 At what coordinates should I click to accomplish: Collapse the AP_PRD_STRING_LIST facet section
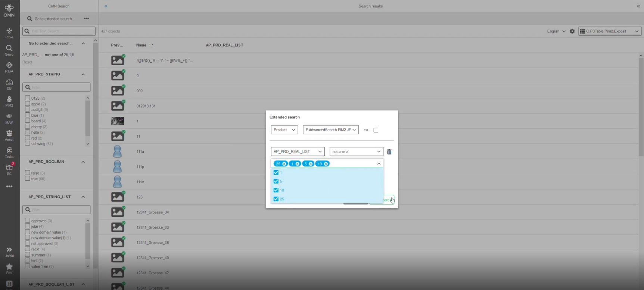[x=83, y=197]
